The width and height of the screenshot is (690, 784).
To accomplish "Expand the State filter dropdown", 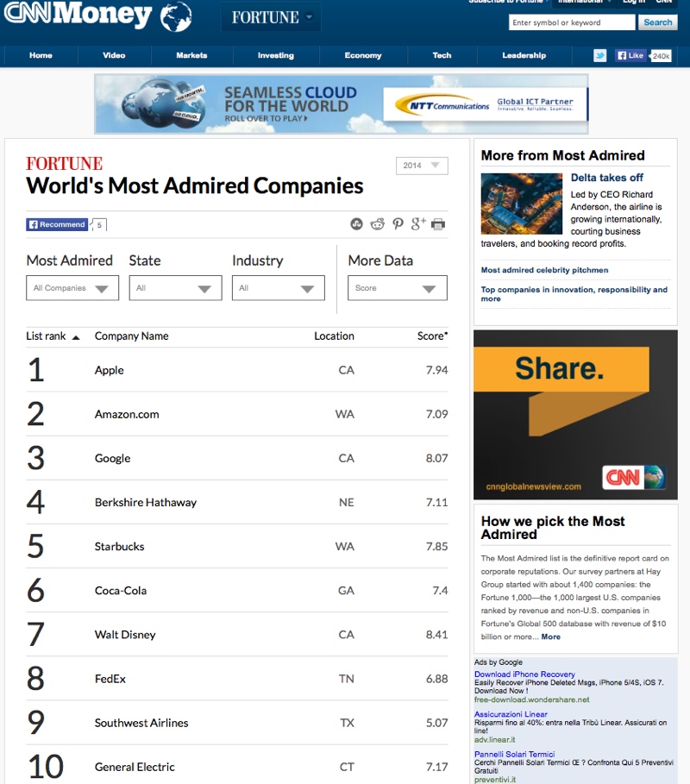I will (175, 288).
